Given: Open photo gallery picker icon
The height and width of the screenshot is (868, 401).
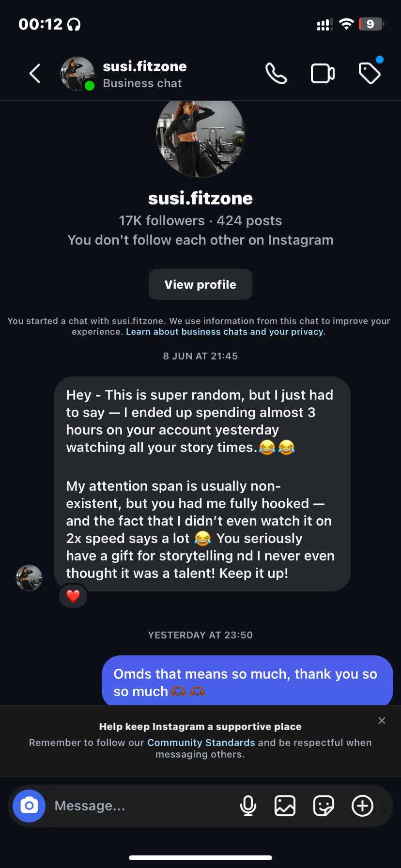Looking at the screenshot, I should tap(285, 806).
